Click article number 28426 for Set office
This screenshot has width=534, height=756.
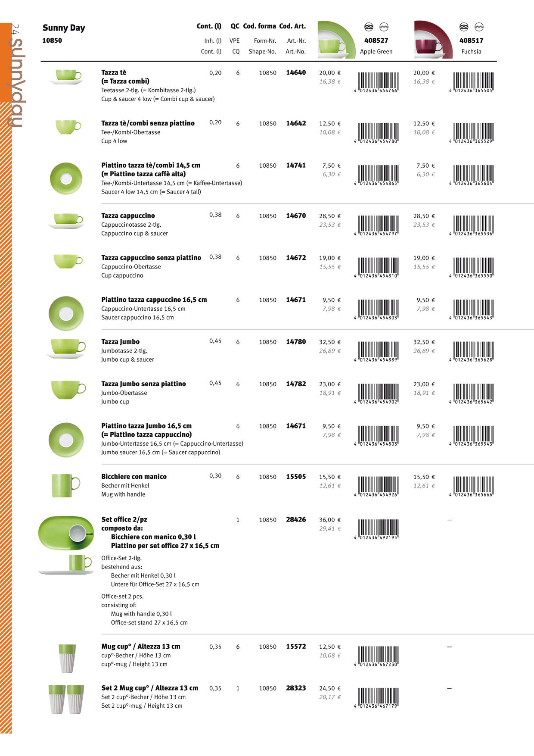296,520
